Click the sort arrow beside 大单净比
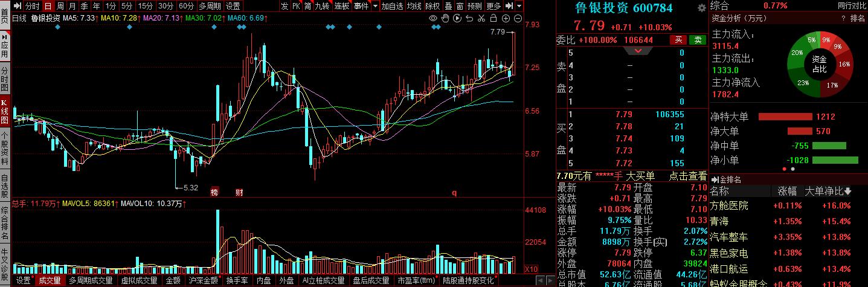 847,192
